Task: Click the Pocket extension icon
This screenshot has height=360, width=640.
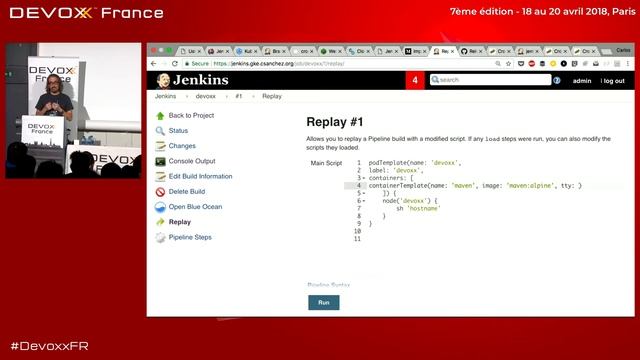Action: tap(521, 64)
